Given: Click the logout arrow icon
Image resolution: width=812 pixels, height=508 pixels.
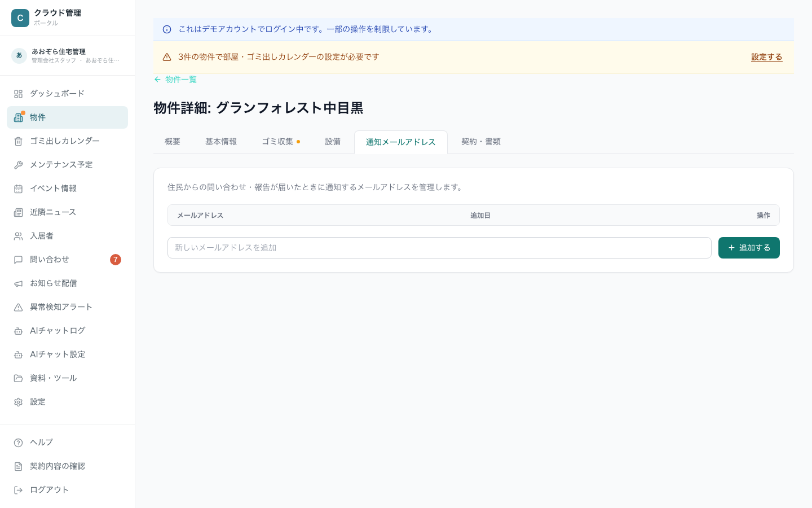Looking at the screenshot, I should (18, 490).
